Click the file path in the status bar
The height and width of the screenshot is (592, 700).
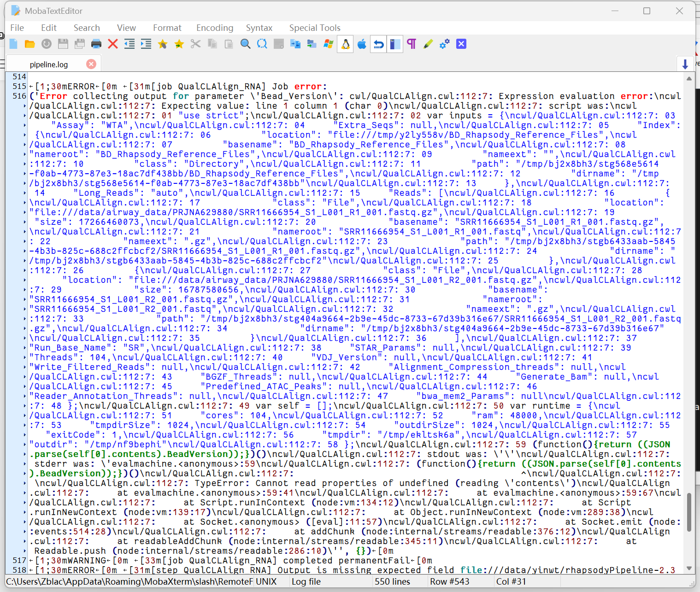(x=129, y=581)
